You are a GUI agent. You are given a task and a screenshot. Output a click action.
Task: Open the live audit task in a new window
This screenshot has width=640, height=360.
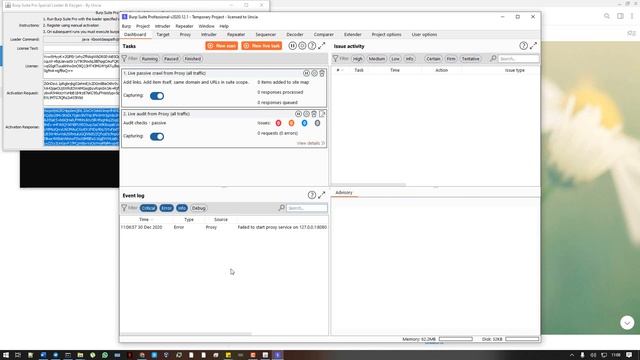(322, 114)
